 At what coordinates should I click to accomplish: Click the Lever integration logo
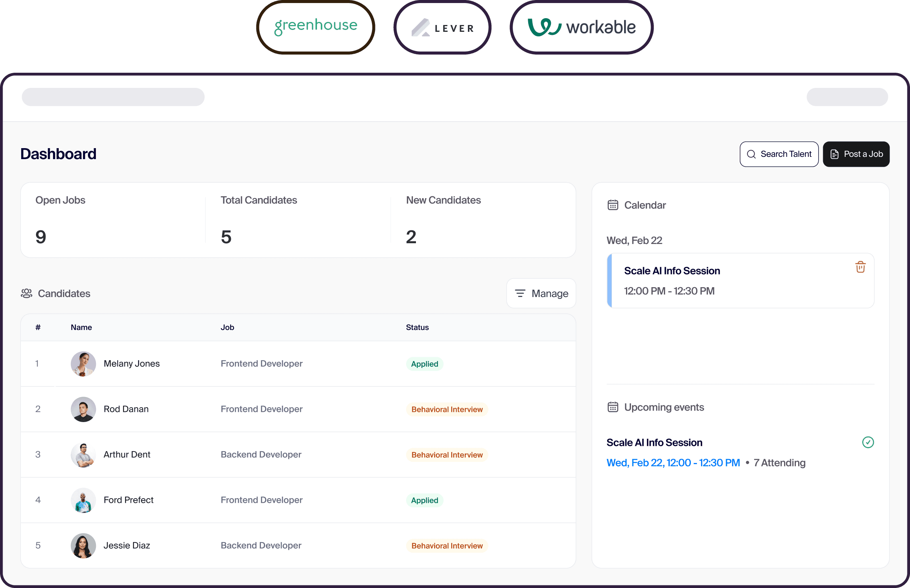(x=442, y=28)
